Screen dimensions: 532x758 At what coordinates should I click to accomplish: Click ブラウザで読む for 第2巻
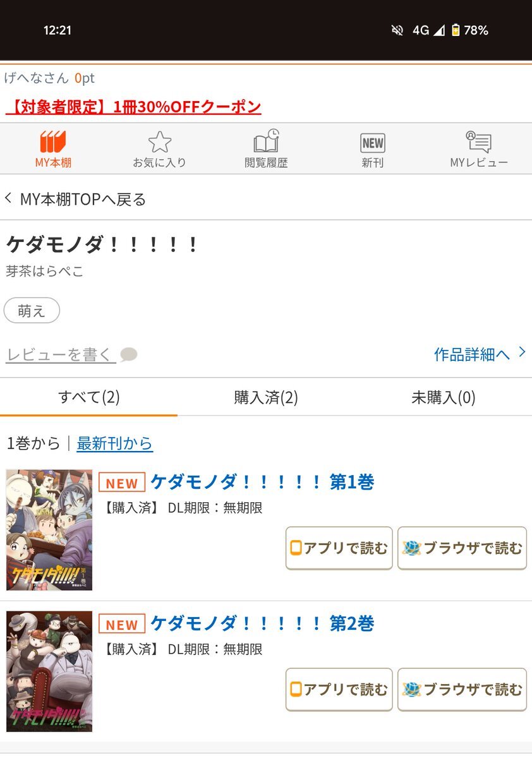(x=462, y=690)
